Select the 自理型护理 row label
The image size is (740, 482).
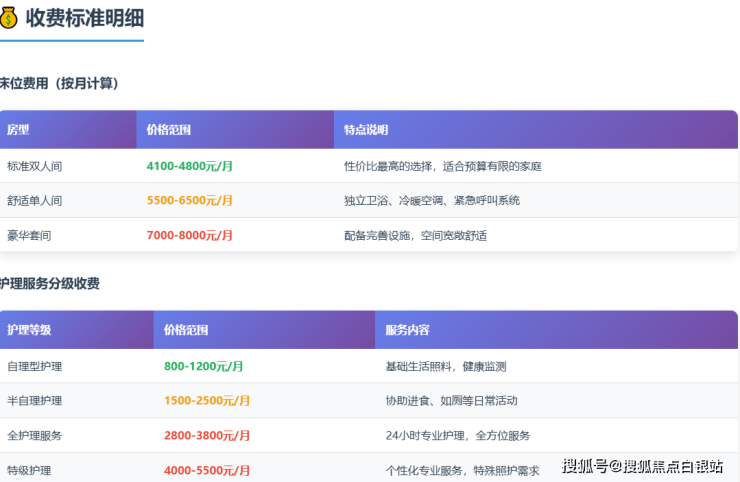[x=34, y=366]
